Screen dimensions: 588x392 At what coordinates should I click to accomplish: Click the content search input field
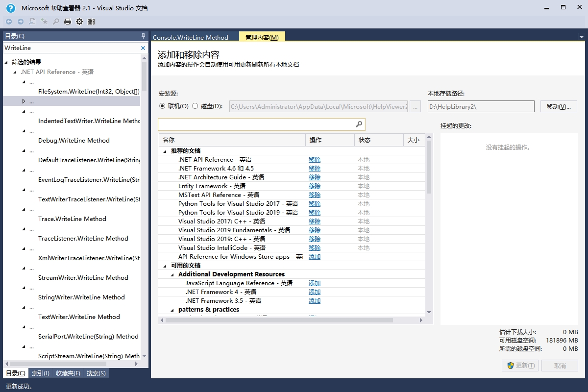tap(256, 124)
